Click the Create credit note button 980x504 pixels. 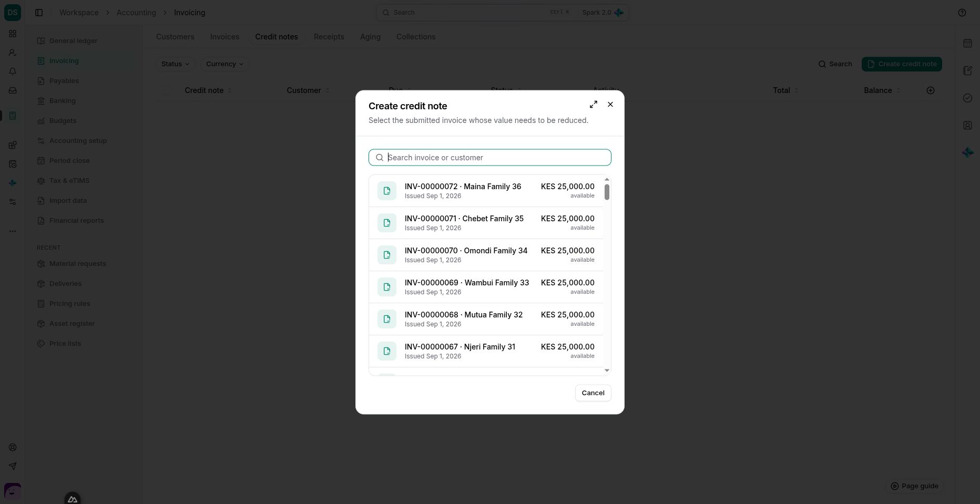click(x=902, y=64)
